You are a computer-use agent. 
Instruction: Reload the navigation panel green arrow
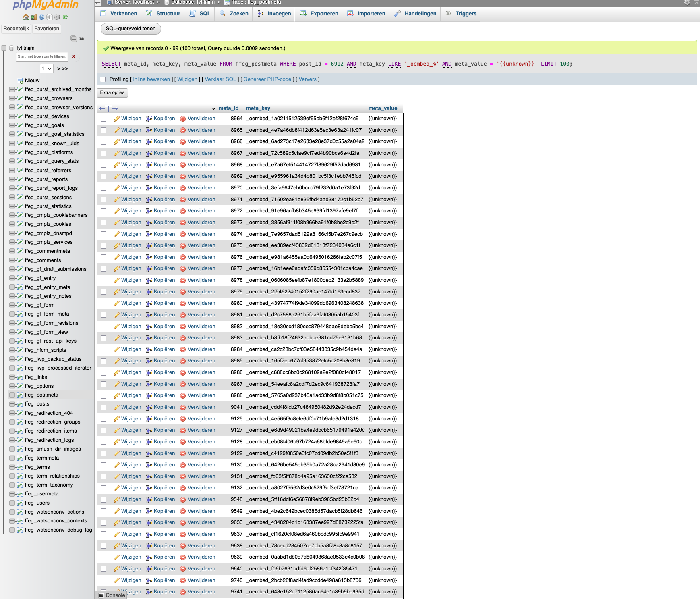[x=65, y=17]
